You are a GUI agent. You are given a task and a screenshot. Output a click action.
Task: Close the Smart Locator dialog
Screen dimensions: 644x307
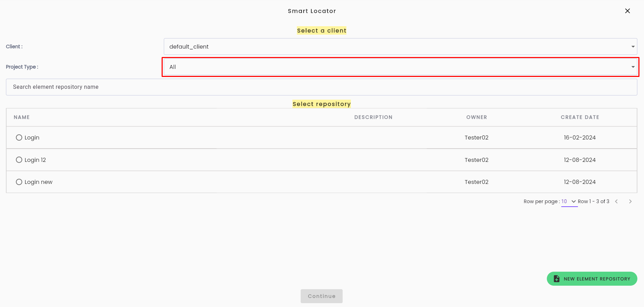(x=628, y=11)
